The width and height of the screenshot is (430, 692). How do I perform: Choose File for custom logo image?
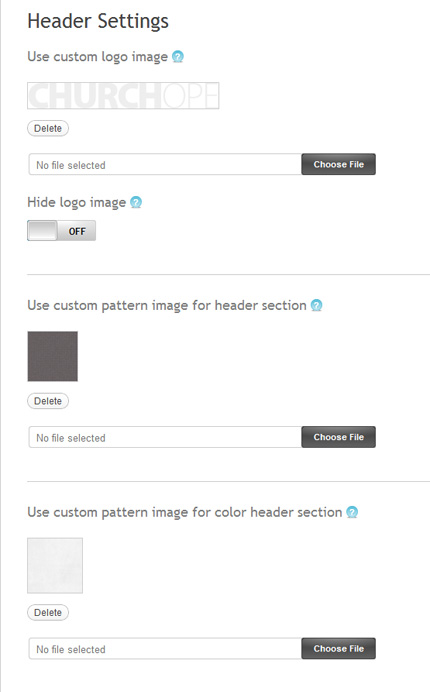[339, 164]
